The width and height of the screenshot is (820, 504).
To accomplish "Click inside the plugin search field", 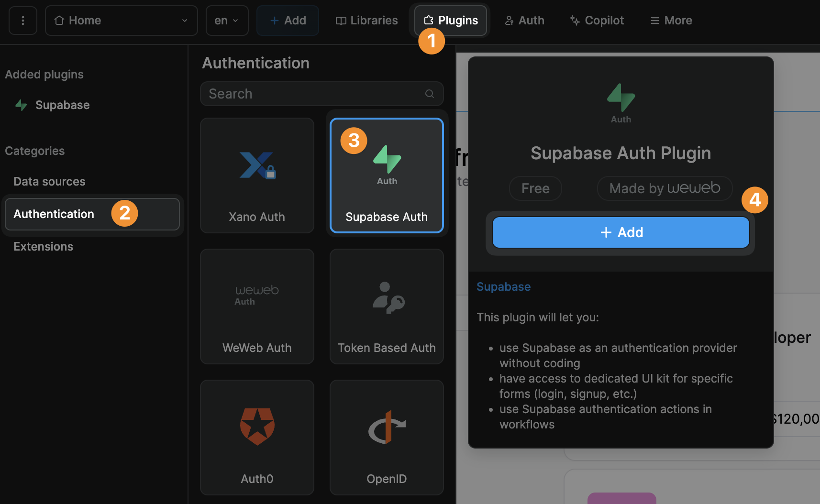I will (x=297, y=94).
